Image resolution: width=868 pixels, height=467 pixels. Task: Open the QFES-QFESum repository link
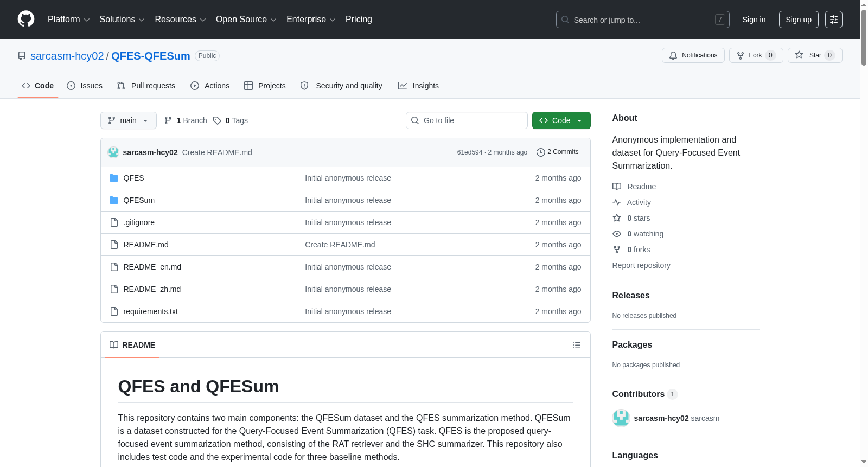(151, 56)
